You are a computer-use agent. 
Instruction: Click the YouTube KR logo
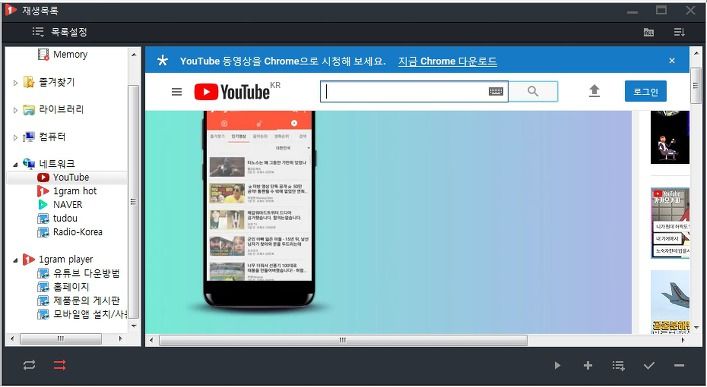[237, 91]
